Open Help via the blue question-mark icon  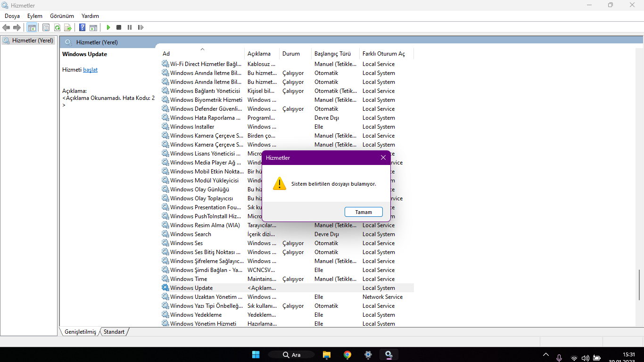coord(83,27)
